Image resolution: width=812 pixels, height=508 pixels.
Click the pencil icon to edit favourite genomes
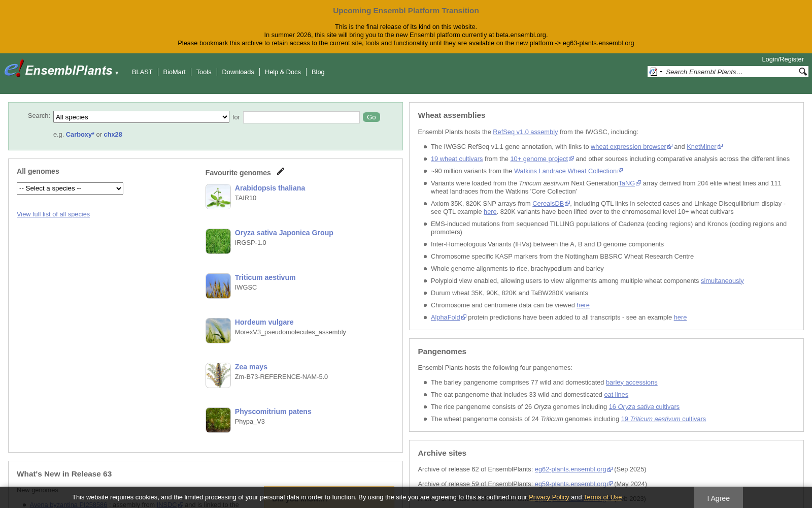pyautogui.click(x=281, y=171)
